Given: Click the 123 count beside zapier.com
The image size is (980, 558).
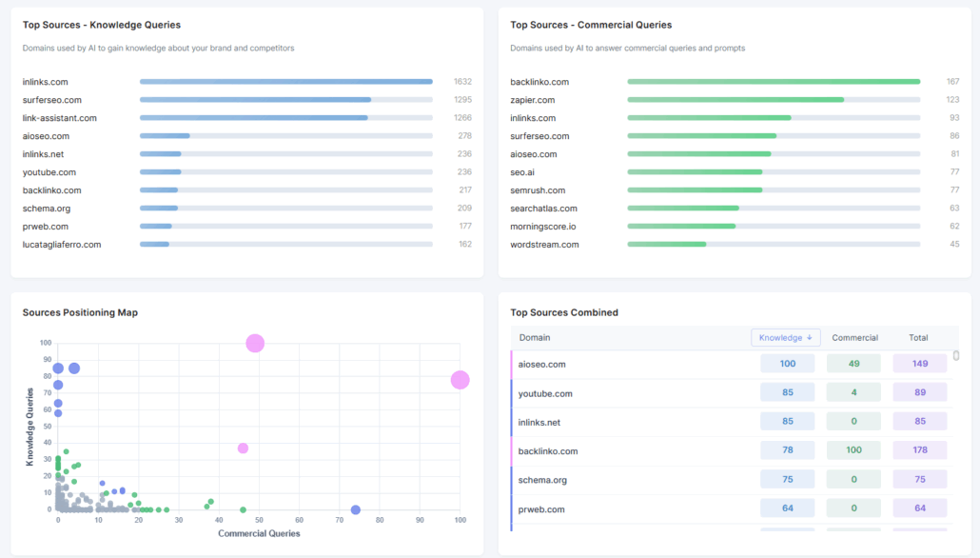Looking at the screenshot, I should [952, 100].
